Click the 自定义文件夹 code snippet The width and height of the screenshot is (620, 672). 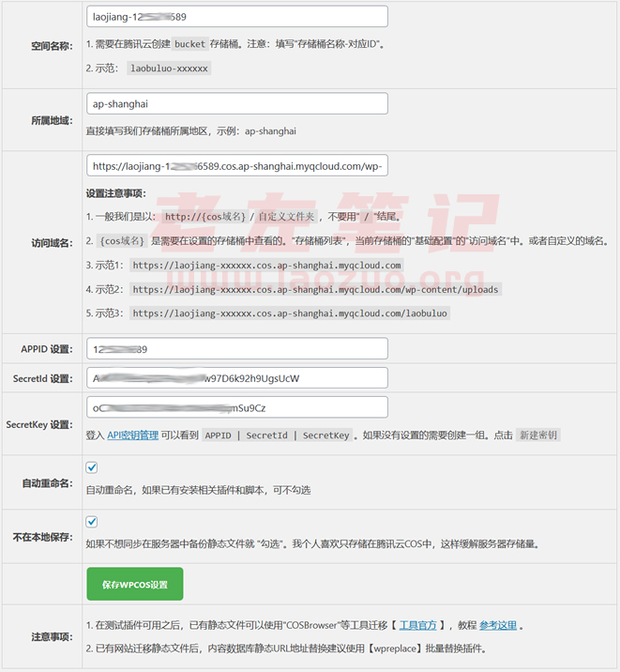288,216
